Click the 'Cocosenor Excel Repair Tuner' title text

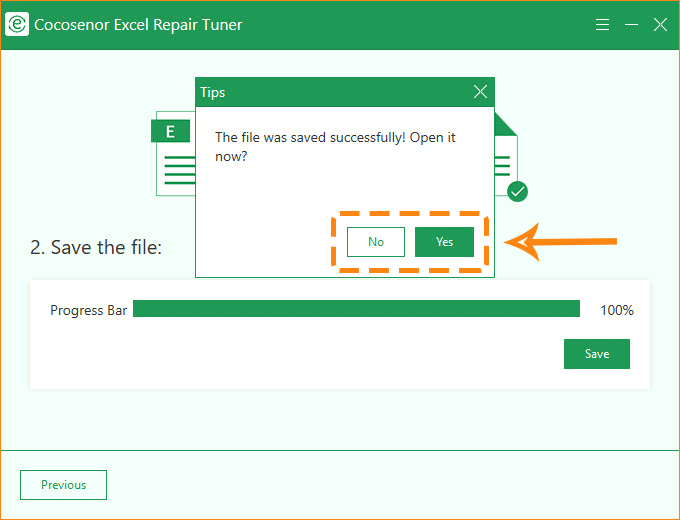pyautogui.click(x=138, y=25)
